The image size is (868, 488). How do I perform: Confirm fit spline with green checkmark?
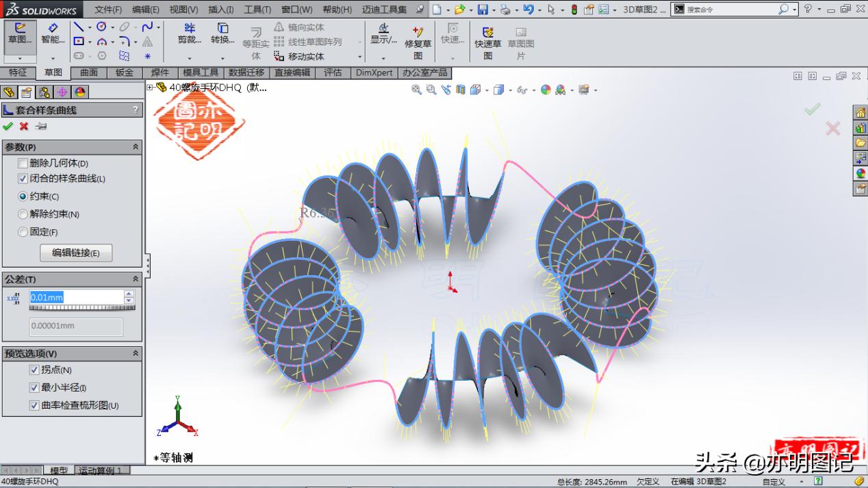click(9, 126)
